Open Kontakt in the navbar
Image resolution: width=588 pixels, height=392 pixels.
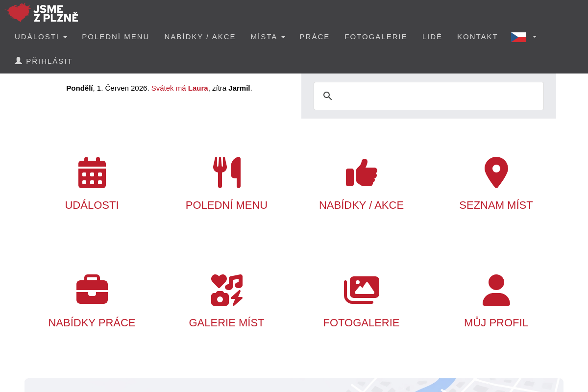tap(477, 37)
